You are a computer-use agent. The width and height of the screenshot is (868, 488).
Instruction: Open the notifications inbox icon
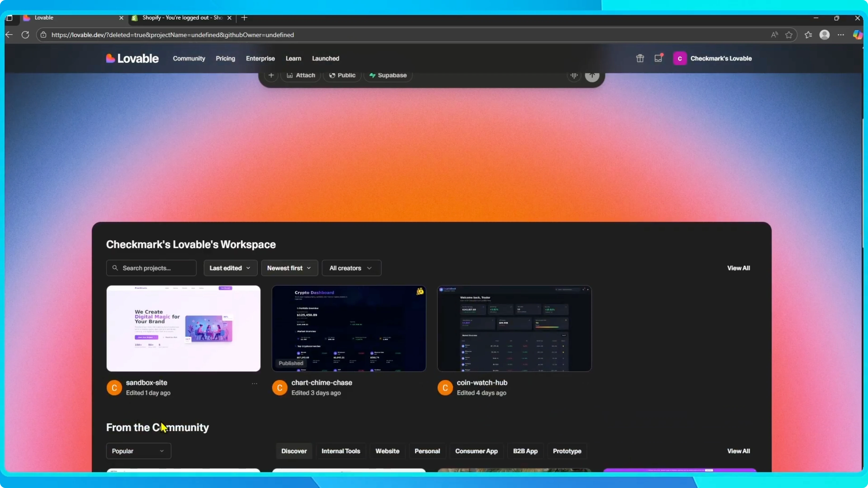658,58
